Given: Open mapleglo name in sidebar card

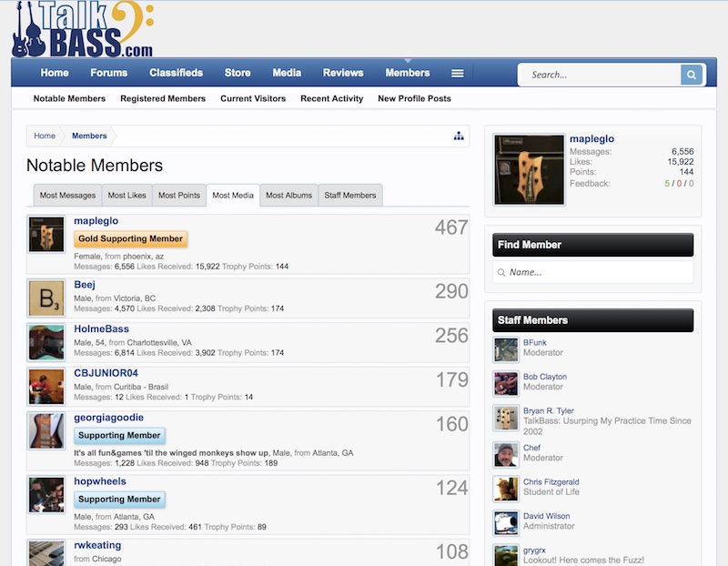Looking at the screenshot, I should point(592,139).
